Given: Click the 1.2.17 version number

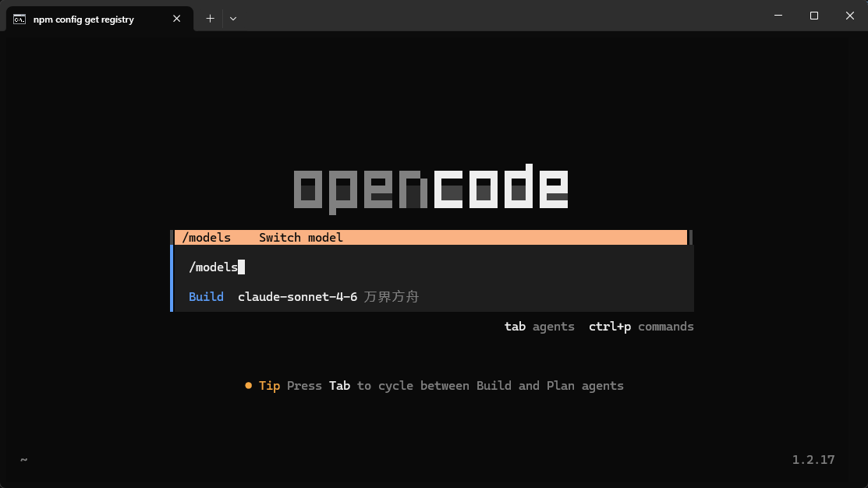Looking at the screenshot, I should 813,460.
